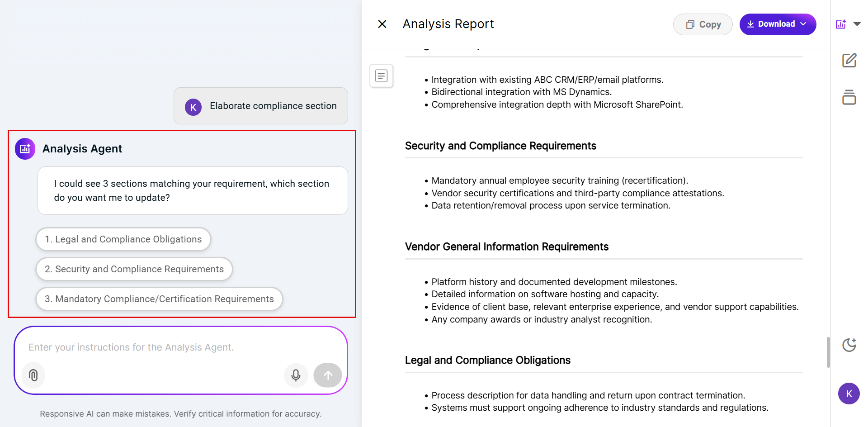This screenshot has width=868, height=427.
Task: Click the attach file paperclip icon
Action: (33, 375)
